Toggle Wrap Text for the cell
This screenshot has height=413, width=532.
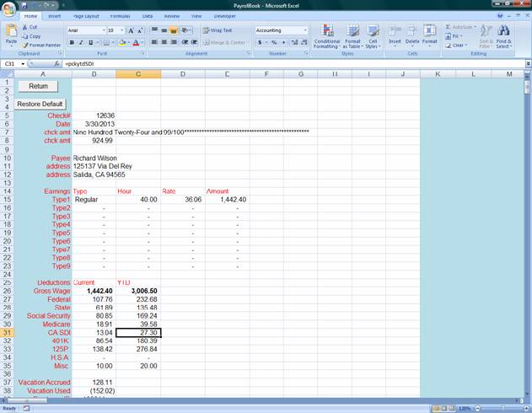coord(218,30)
